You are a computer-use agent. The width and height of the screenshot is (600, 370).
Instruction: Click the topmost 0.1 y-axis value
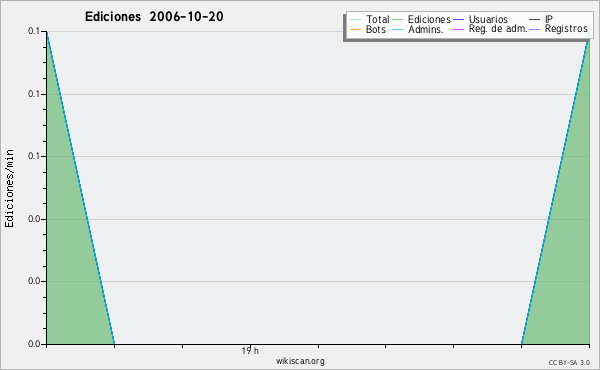[x=34, y=31]
